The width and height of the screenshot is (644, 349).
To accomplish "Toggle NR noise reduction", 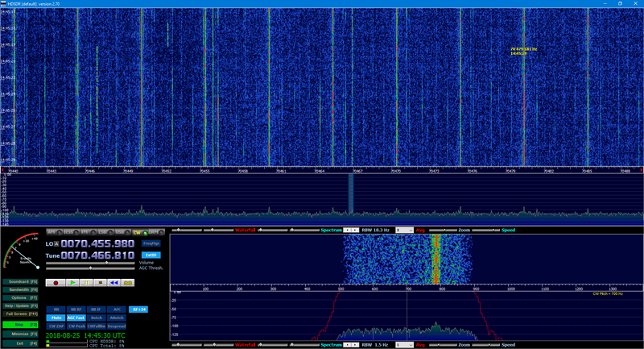I will point(56,310).
